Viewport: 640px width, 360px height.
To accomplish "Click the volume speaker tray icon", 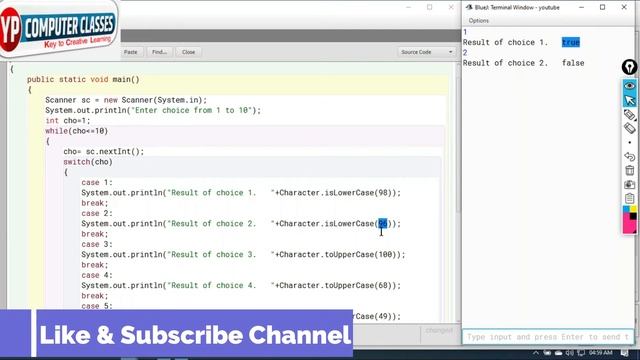I will click(x=570, y=353).
